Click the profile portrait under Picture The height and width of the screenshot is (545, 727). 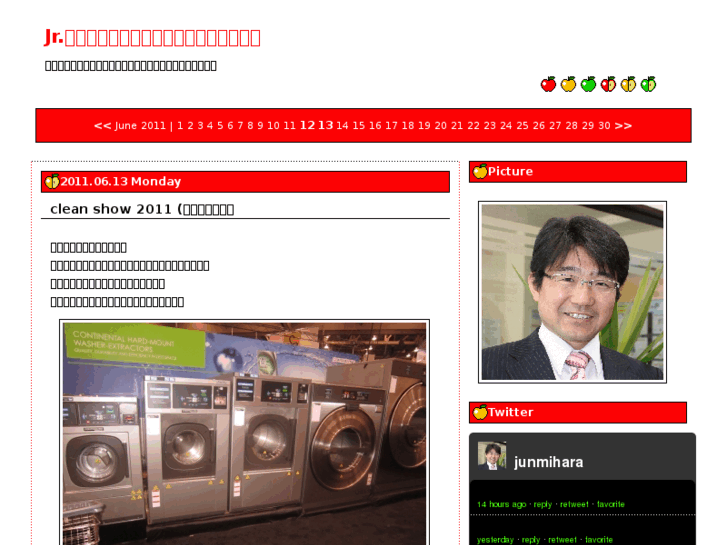tap(573, 292)
